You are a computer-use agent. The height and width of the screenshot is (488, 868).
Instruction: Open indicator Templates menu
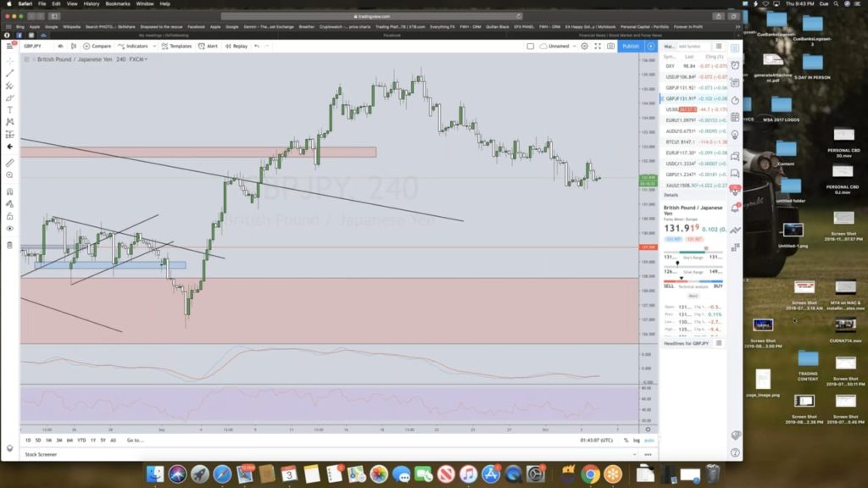(176, 46)
